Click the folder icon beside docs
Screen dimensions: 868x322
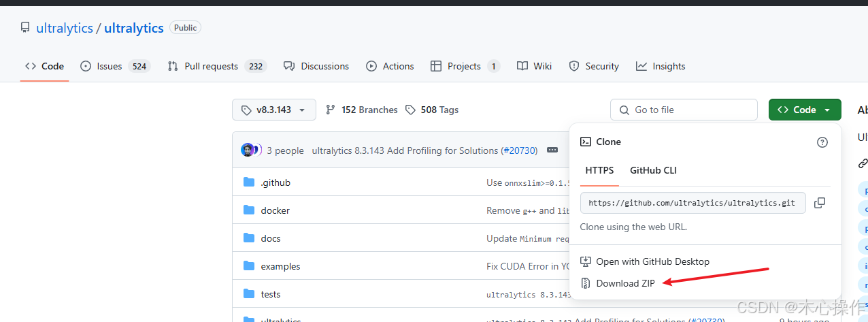[x=248, y=238]
